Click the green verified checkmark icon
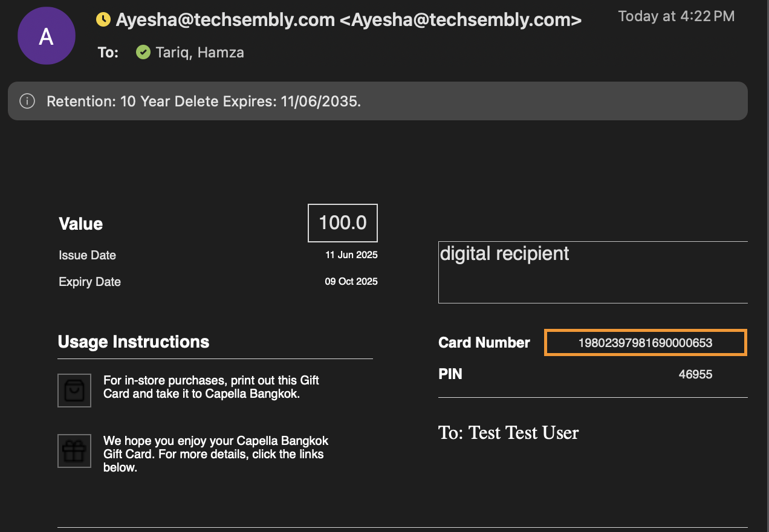This screenshot has width=769, height=532. coord(143,53)
